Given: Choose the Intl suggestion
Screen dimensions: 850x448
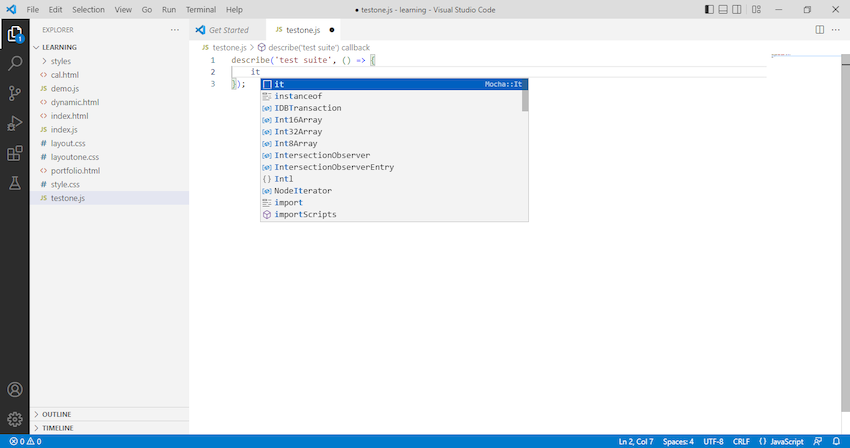Looking at the screenshot, I should coord(394,179).
